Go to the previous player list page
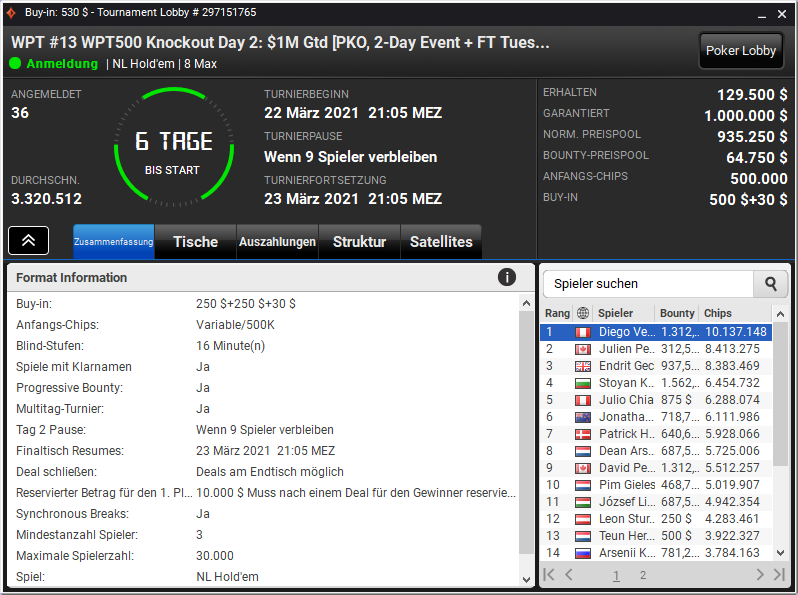The height and width of the screenshot is (595, 798). 569,575
